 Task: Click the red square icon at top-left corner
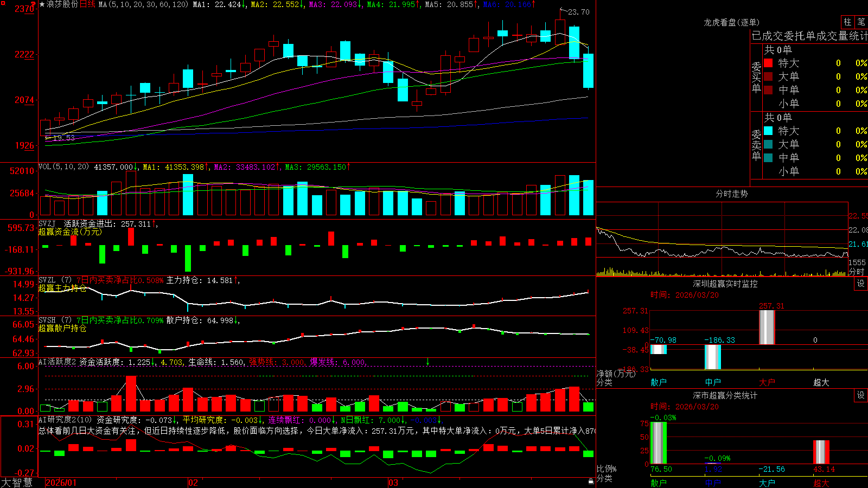click(3, 3)
